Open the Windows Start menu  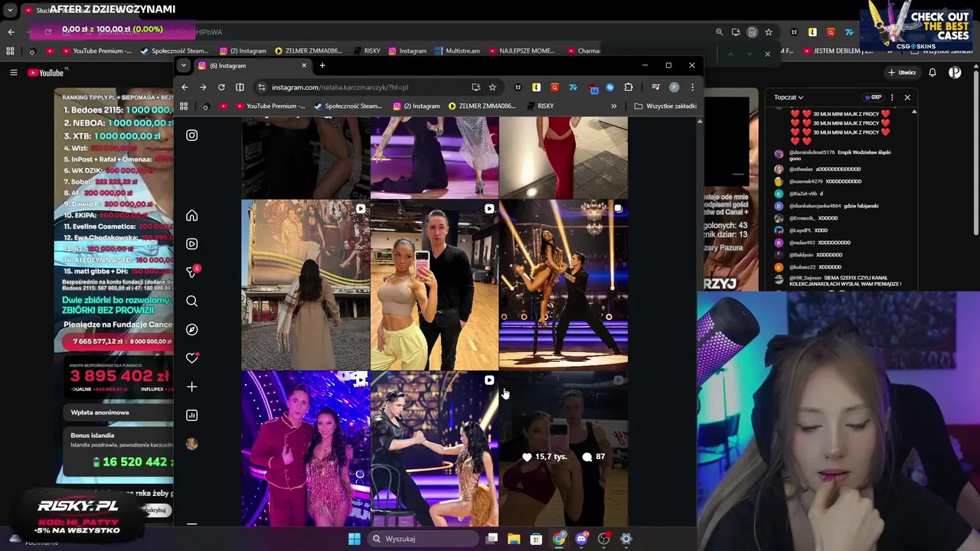pos(354,539)
